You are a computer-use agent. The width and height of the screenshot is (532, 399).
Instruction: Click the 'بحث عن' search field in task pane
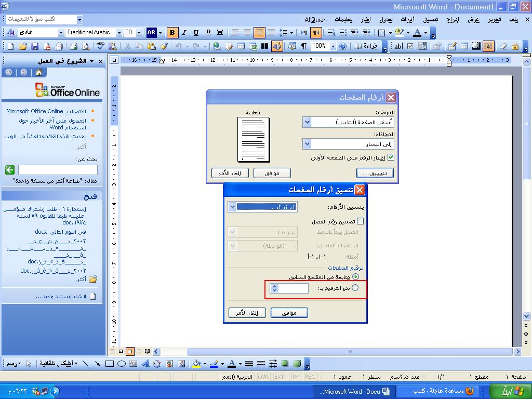pos(58,170)
